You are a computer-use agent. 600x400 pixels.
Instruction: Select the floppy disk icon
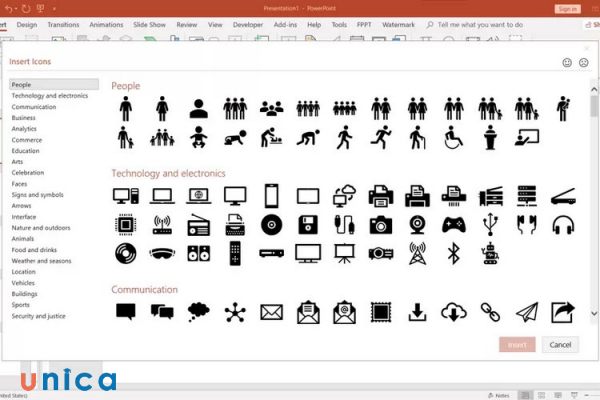tap(307, 224)
